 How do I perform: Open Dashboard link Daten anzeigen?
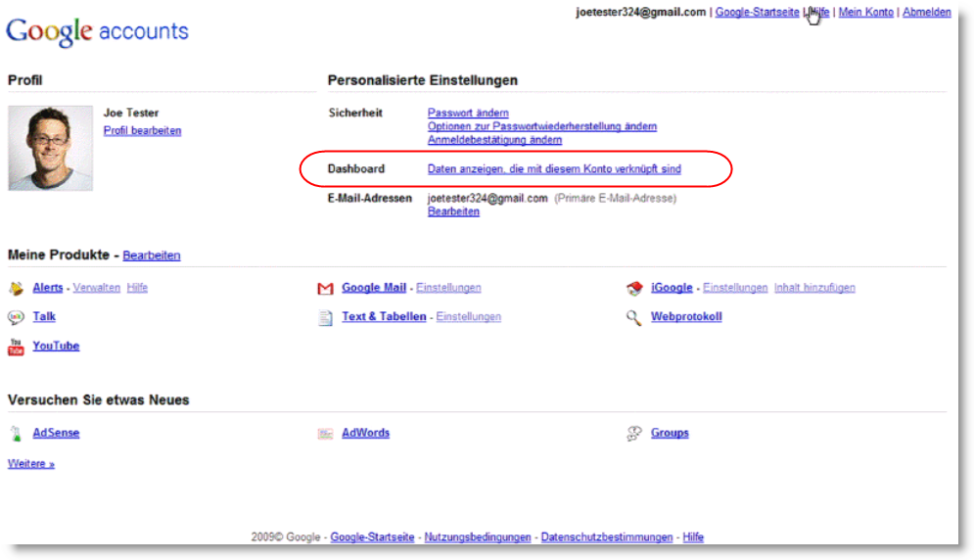554,168
